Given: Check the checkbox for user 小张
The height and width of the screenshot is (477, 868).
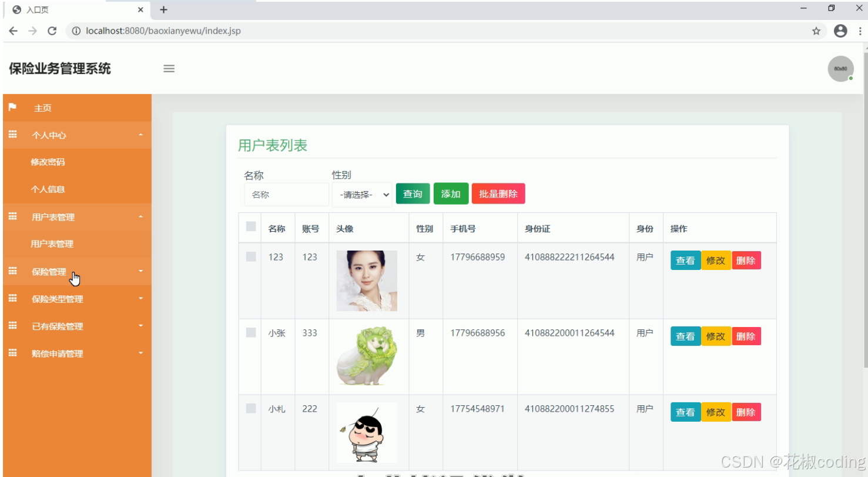Looking at the screenshot, I should 250,332.
